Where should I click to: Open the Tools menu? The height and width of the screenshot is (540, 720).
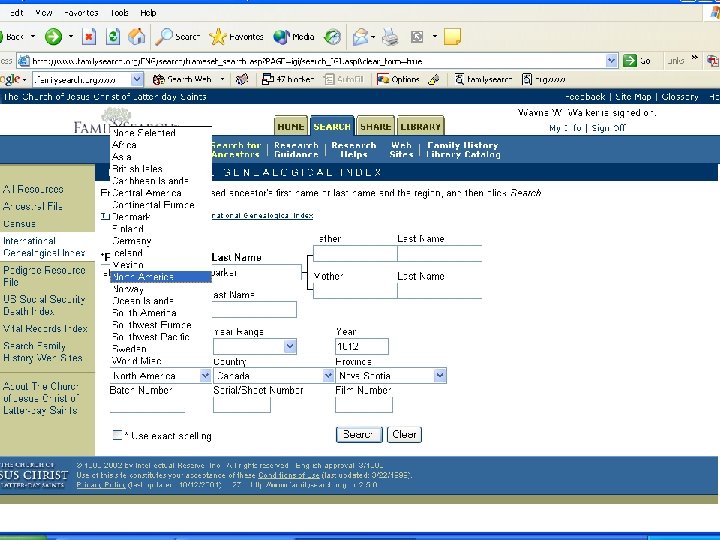point(119,13)
